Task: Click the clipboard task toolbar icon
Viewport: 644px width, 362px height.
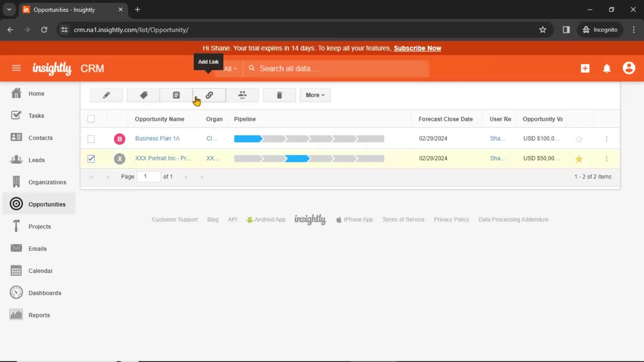Action: pos(176,95)
